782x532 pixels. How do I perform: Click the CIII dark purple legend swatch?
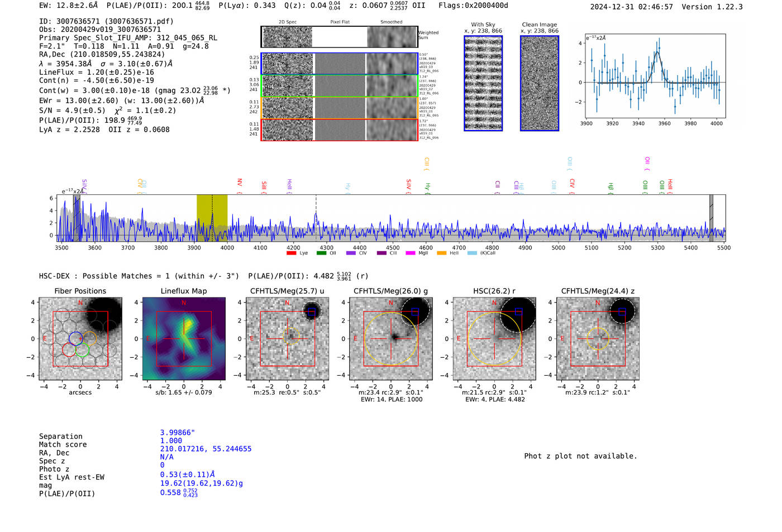[x=382, y=253]
